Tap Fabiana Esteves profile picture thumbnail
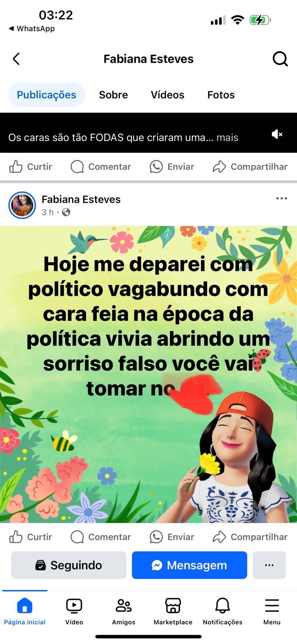Screen dimensions: 297x644 22,205
